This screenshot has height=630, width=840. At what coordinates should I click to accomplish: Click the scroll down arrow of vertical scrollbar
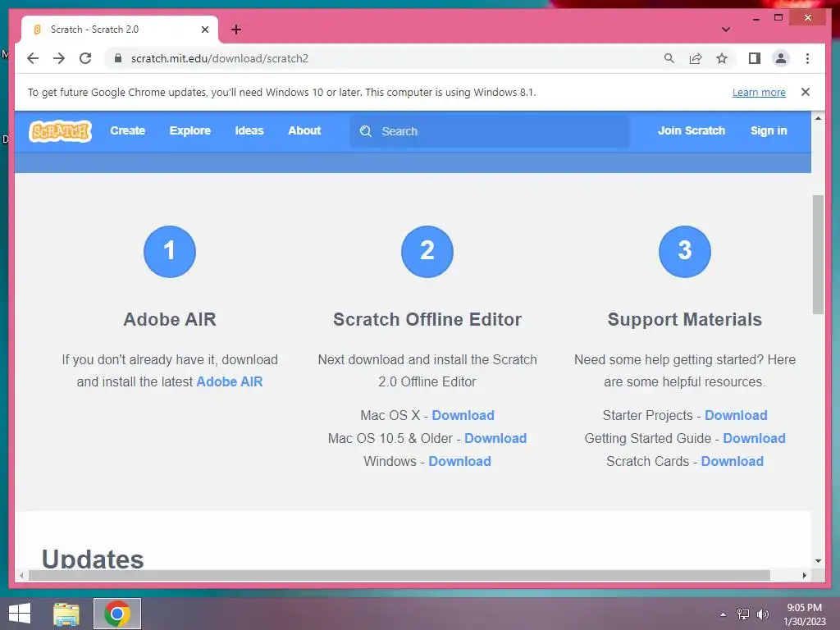[818, 561]
